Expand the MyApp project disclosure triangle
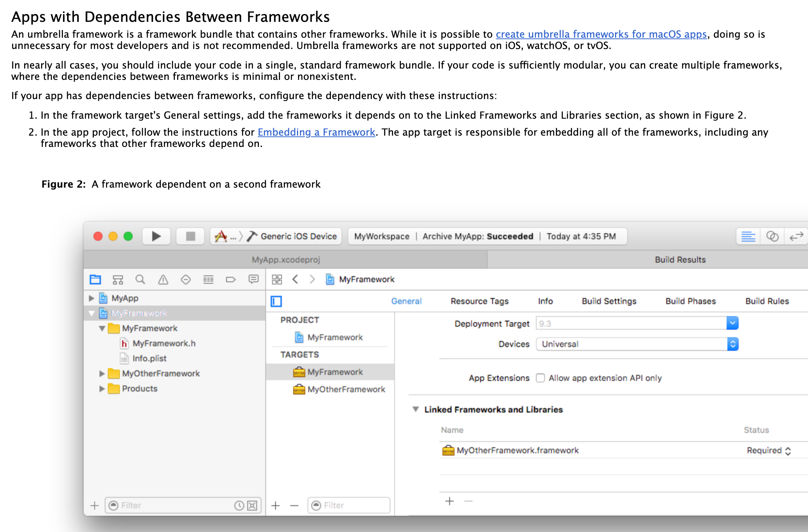 tap(91, 298)
